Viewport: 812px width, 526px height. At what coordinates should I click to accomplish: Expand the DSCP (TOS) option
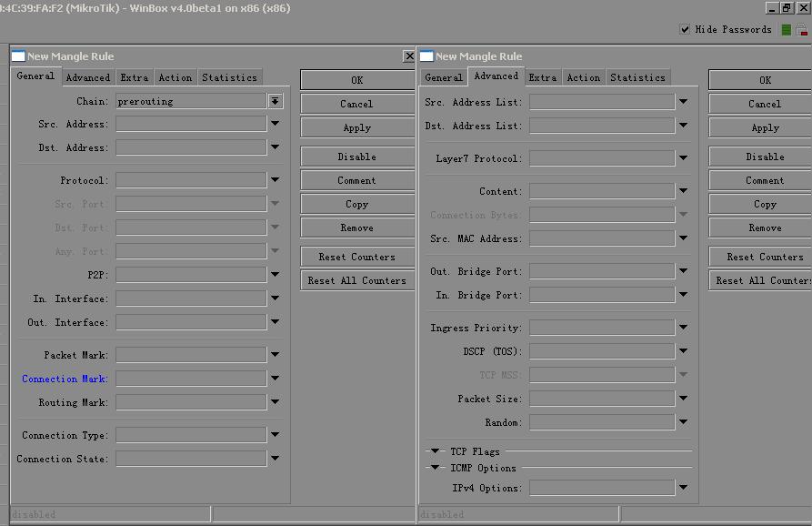(x=684, y=351)
